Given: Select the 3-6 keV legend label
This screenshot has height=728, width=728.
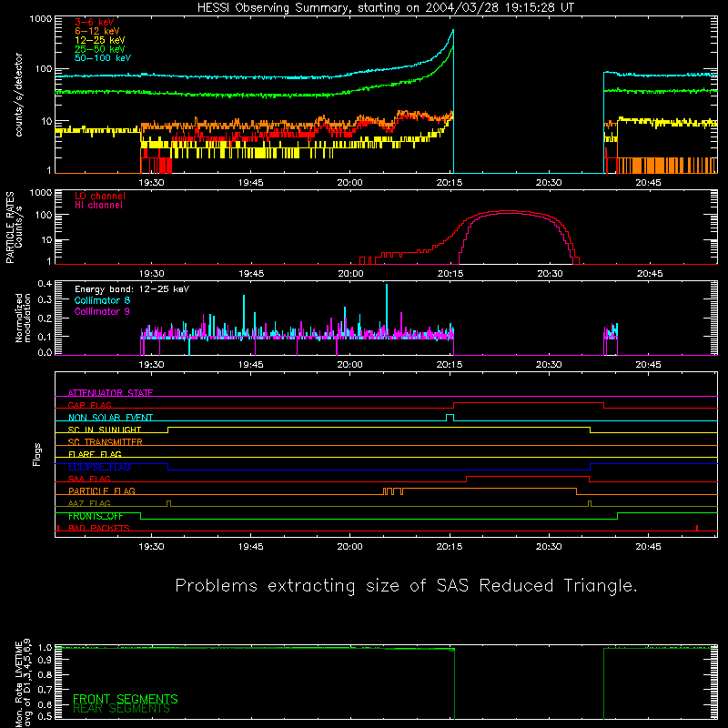Looking at the screenshot, I should point(95,22).
